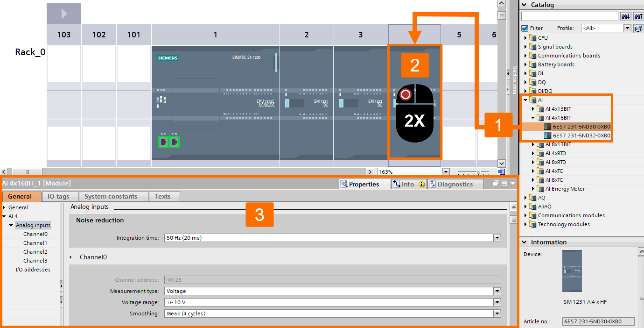Click the inspector window layout icon

coord(504,184)
